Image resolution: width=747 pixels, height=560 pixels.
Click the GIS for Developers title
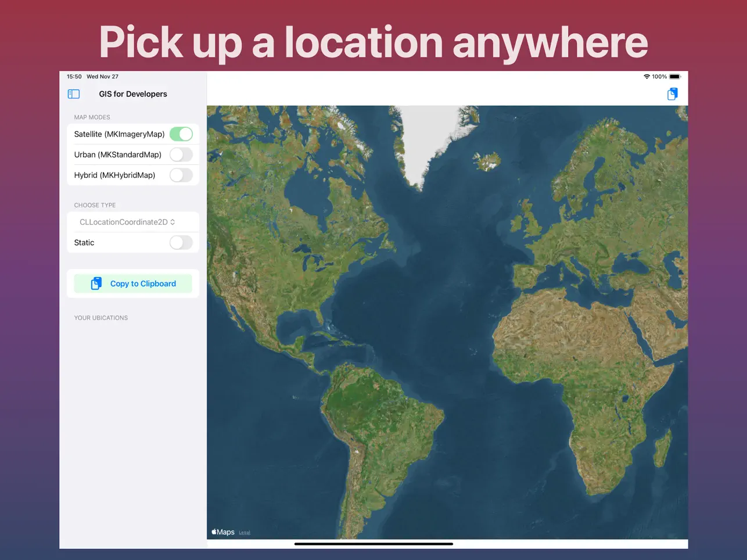132,94
